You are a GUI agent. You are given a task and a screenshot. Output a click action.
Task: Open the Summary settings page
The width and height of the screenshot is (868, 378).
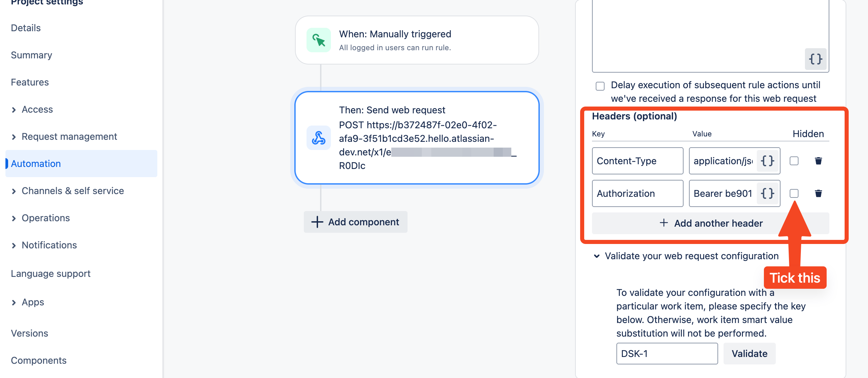pyautogui.click(x=32, y=55)
